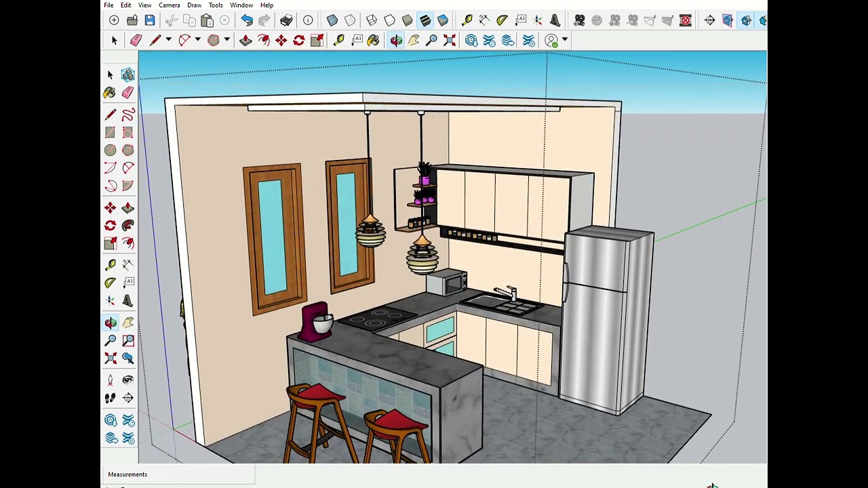Open the Camera menu
This screenshot has width=868, height=488.
tap(170, 5)
